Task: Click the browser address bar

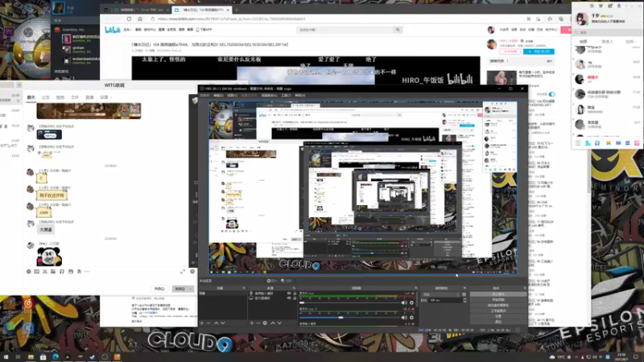Action: point(336,19)
